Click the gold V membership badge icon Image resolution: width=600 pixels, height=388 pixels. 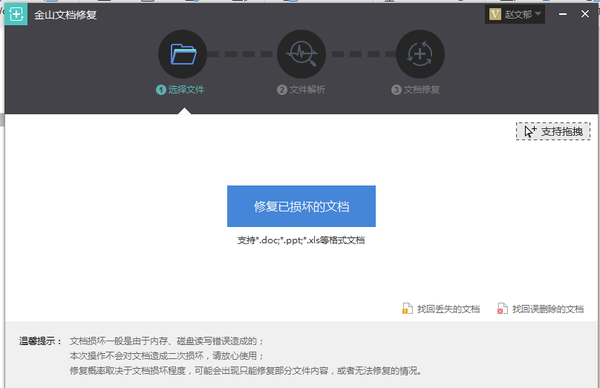(495, 14)
